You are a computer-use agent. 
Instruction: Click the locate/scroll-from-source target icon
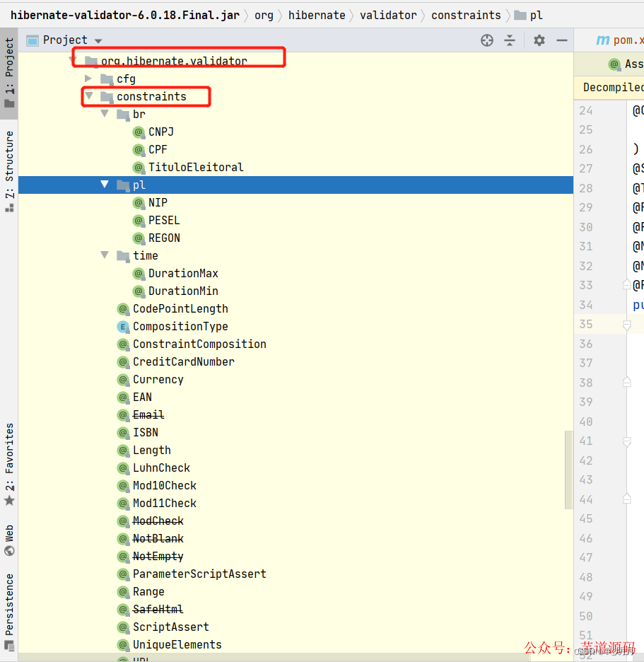coord(486,40)
